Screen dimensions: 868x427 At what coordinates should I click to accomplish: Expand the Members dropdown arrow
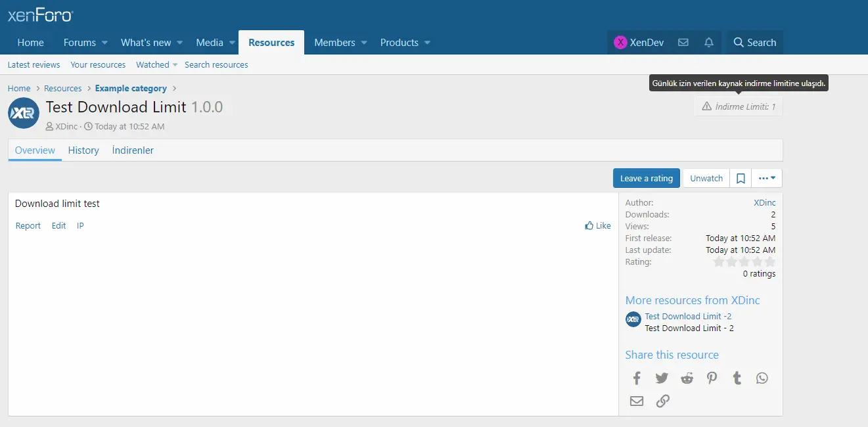[364, 43]
